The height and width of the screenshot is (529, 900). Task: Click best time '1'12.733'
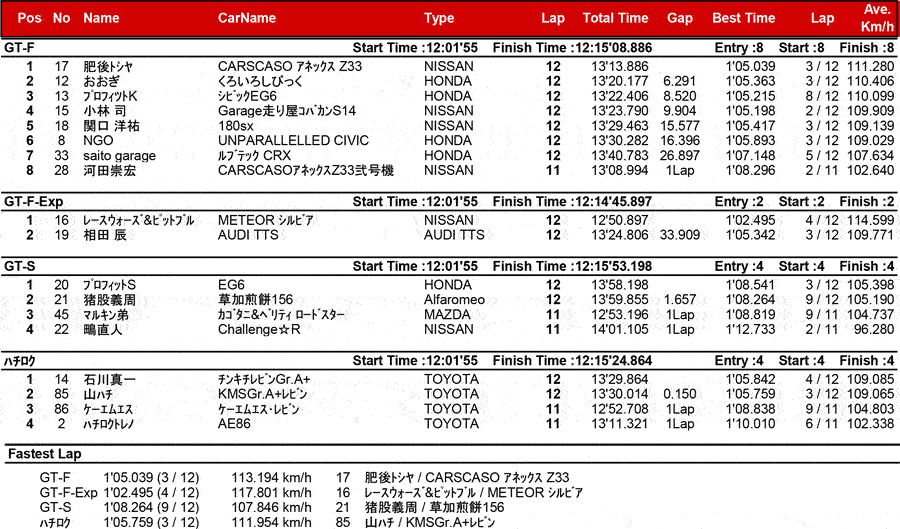750,329
